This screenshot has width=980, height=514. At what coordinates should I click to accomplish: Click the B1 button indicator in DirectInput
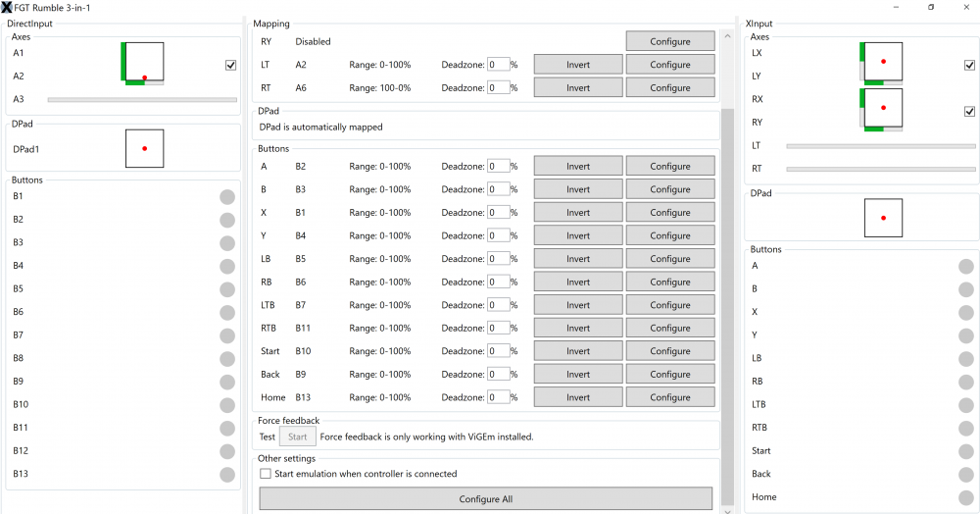point(227,197)
